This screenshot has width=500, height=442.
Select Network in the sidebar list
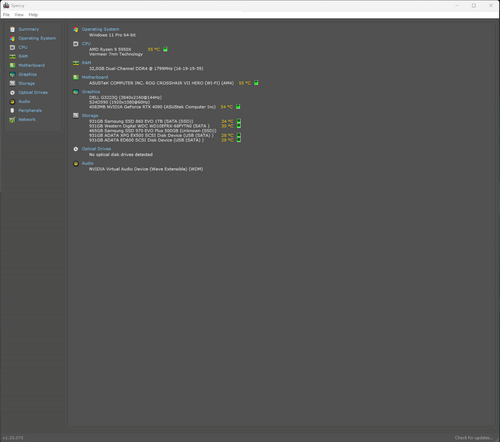(x=27, y=119)
